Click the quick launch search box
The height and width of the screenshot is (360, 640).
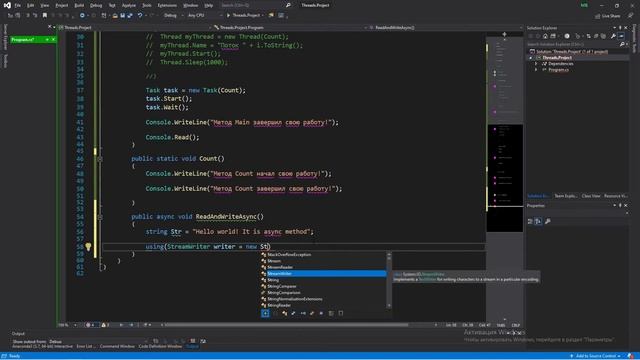(x=255, y=5)
